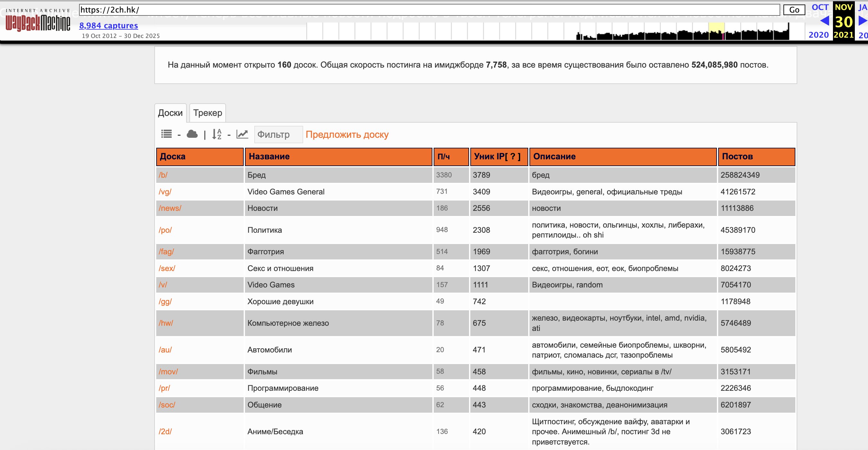Viewport: 868px width, 450px height.
Task: Open the 8,984 captures link
Action: 109,26
